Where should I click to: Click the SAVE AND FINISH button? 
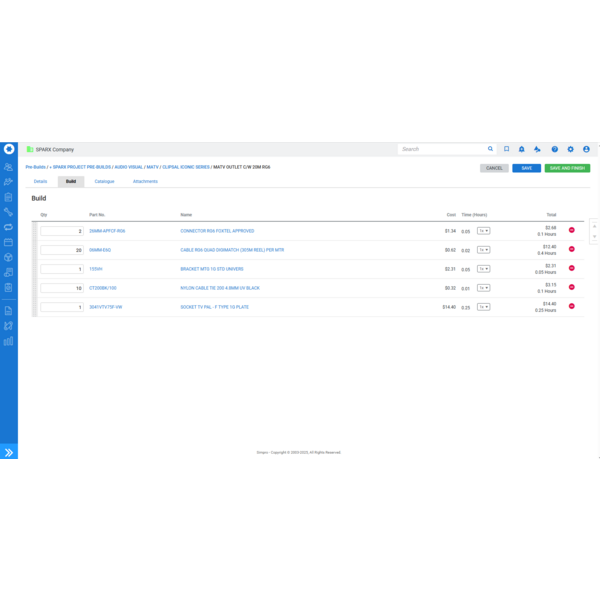click(x=567, y=168)
